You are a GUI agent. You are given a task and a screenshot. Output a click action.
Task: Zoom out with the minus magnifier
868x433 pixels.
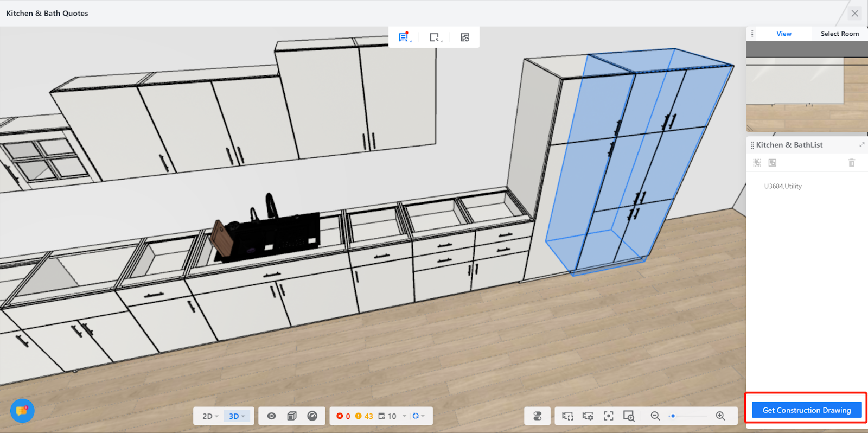tap(655, 416)
